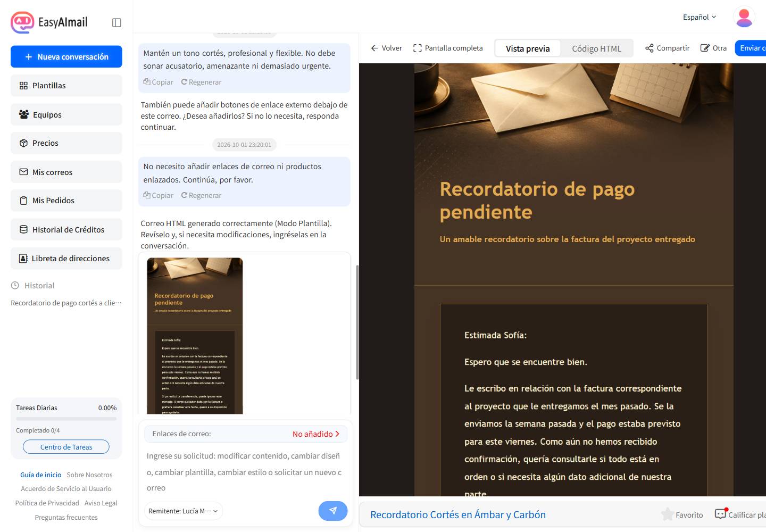This screenshot has width=766, height=532.
Task: Copy the 'No necesito añadir enlaces' message
Action: [159, 195]
